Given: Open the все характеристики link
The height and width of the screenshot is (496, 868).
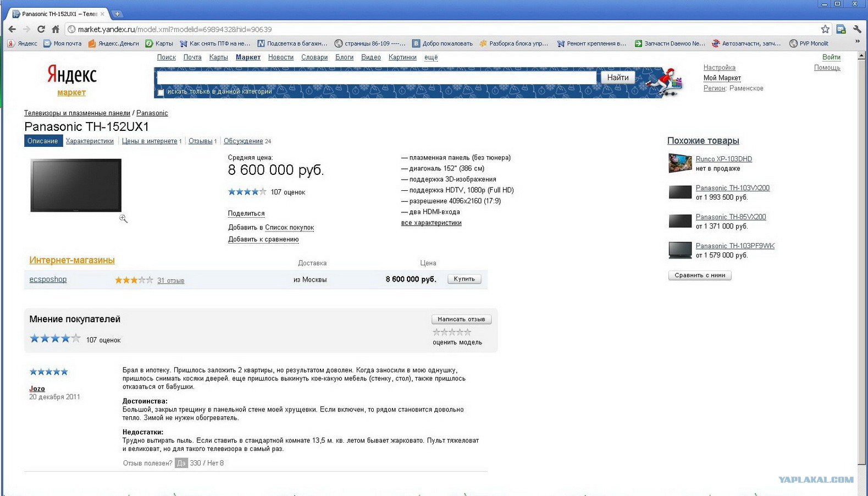Looking at the screenshot, I should click(x=432, y=223).
